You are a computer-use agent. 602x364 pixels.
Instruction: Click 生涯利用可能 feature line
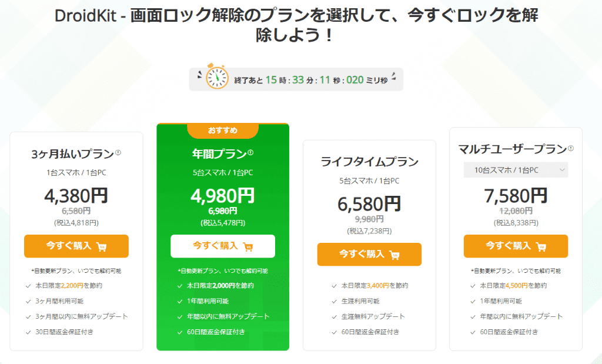pyautogui.click(x=360, y=301)
